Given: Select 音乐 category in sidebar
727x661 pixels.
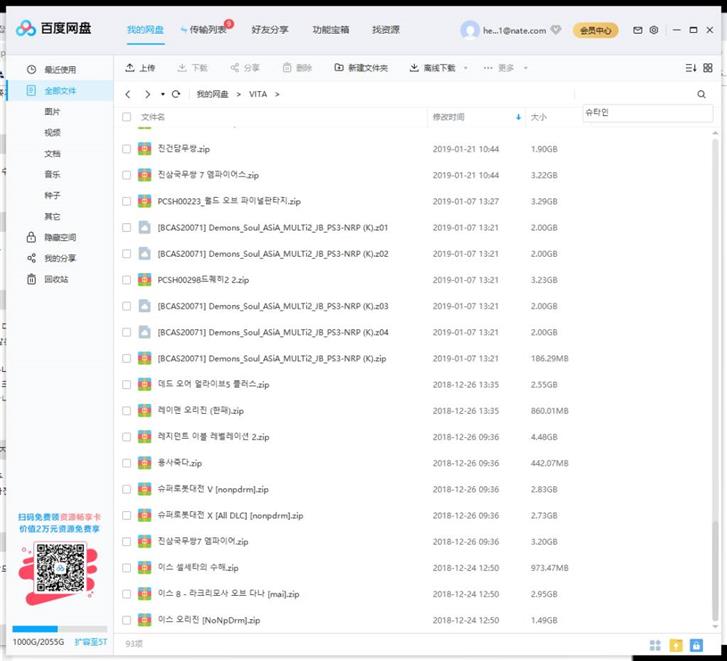Looking at the screenshot, I should pos(52,174).
